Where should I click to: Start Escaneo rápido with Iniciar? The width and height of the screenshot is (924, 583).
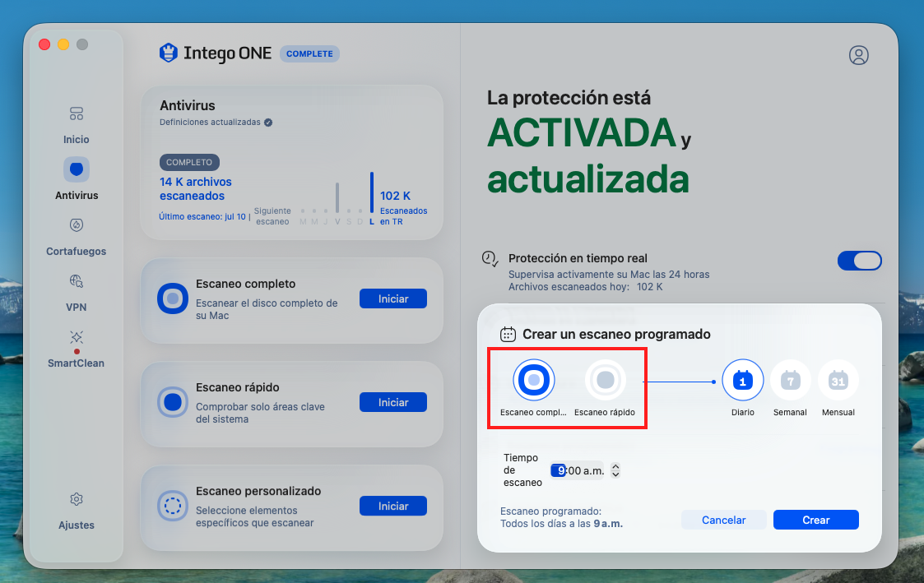(x=393, y=402)
